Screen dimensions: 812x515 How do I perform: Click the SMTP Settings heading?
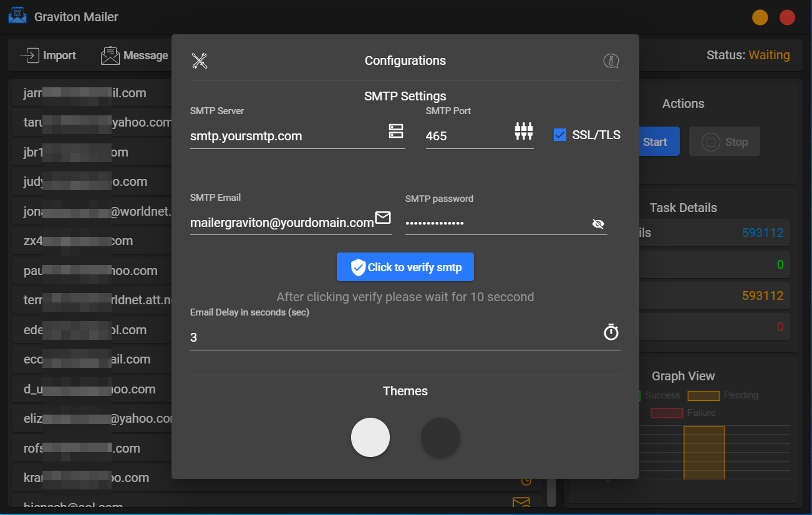pos(405,96)
